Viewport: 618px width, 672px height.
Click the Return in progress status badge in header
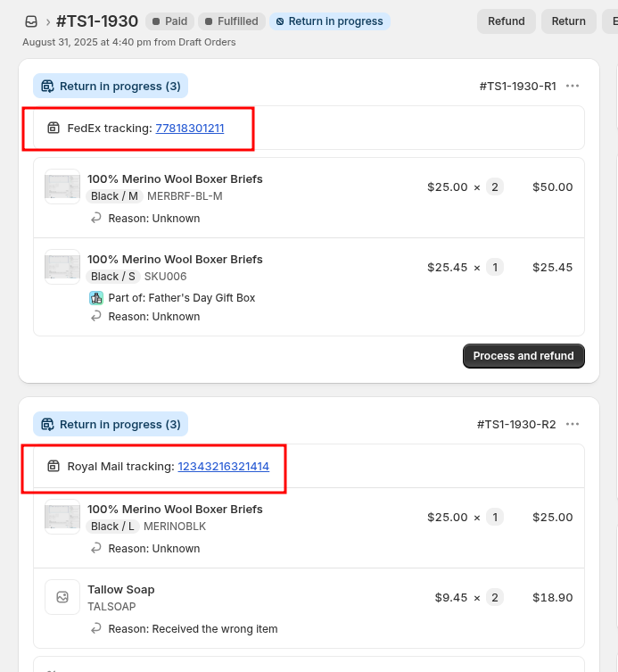[x=329, y=21]
